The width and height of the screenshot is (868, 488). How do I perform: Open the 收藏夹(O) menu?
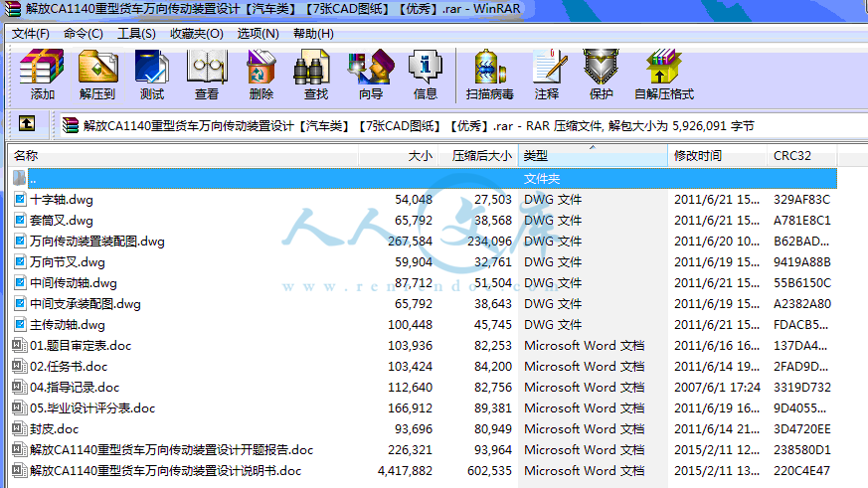197,34
